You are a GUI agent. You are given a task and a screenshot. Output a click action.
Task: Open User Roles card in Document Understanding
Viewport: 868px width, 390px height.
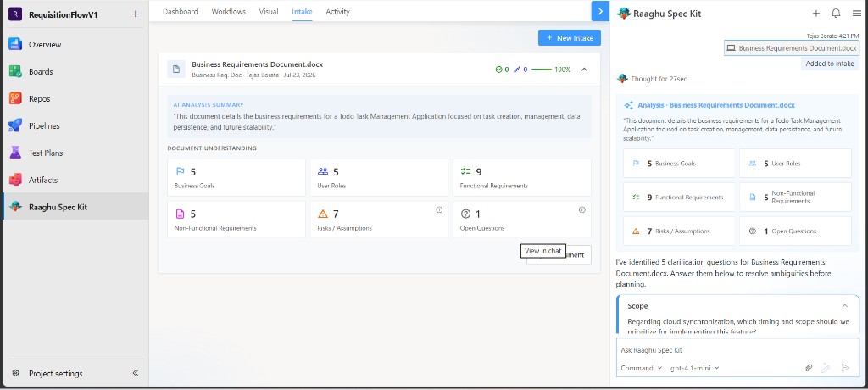(x=379, y=178)
